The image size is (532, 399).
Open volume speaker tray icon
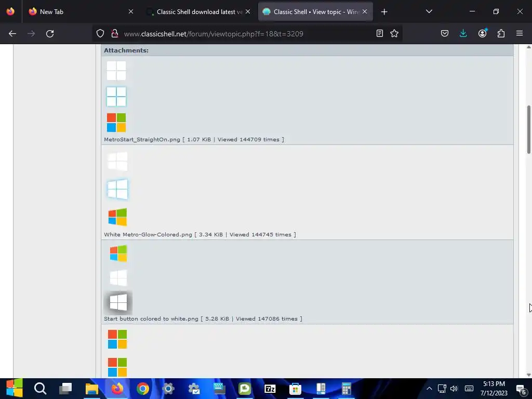click(x=454, y=389)
